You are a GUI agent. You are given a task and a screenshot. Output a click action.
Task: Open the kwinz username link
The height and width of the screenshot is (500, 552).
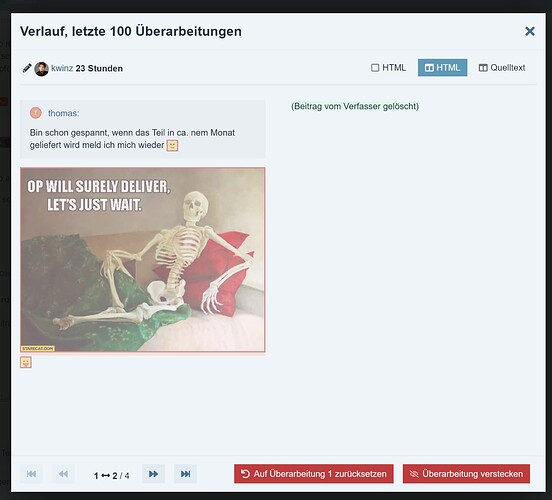[62, 68]
